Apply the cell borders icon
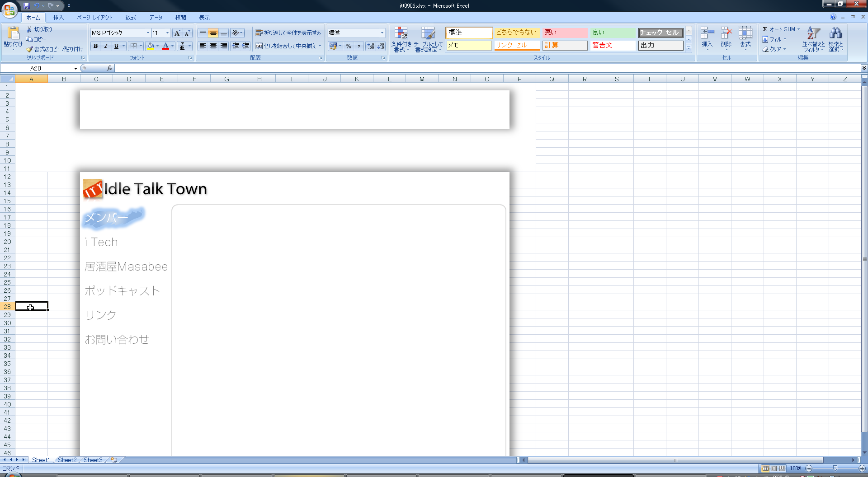 pos(133,46)
